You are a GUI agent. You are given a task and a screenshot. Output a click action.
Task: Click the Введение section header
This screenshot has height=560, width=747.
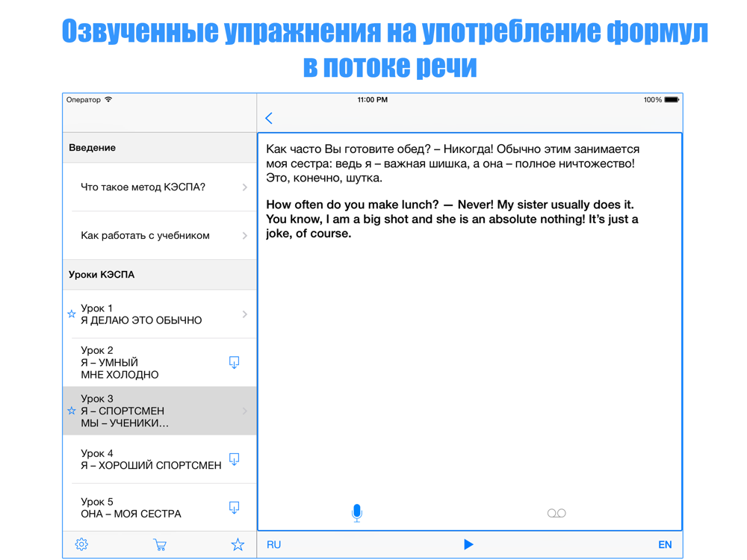pos(160,148)
